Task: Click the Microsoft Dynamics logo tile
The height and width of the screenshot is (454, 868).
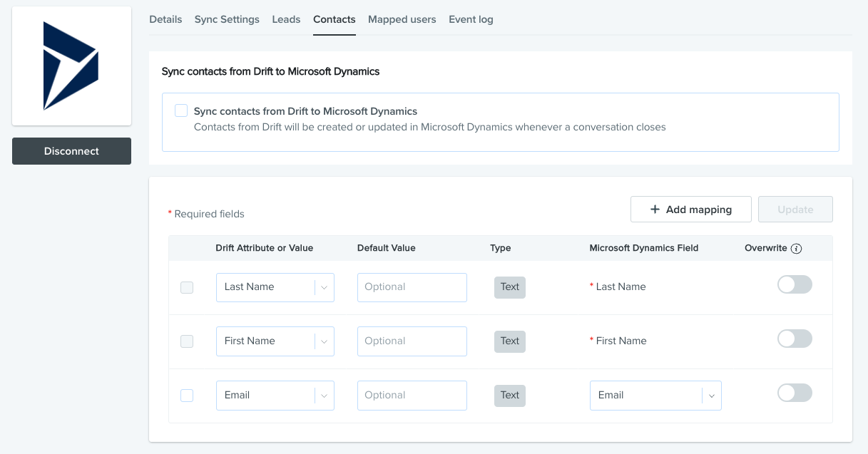Action: (71, 66)
